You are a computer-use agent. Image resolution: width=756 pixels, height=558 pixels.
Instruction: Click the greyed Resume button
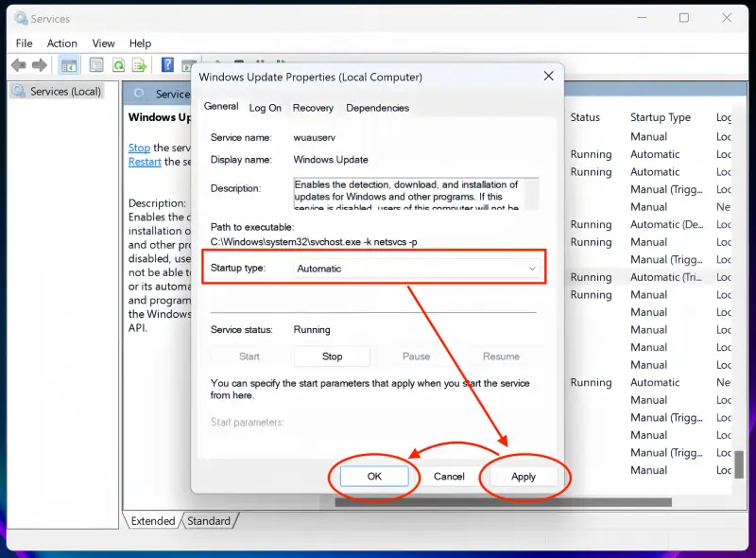501,357
